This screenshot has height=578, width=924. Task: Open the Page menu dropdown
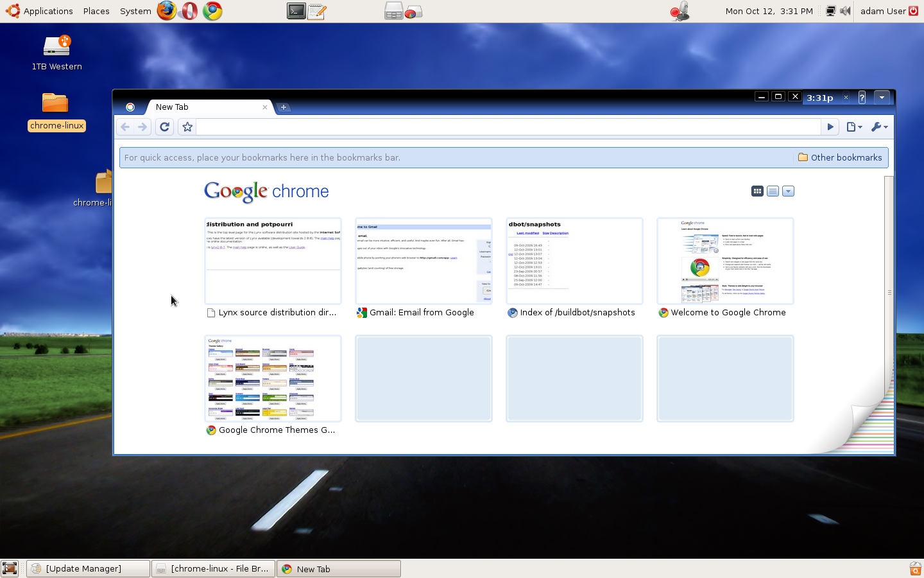coord(854,127)
